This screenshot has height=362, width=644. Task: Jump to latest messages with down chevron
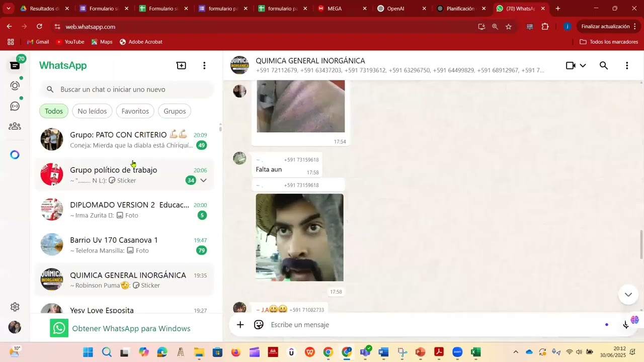coord(628,294)
